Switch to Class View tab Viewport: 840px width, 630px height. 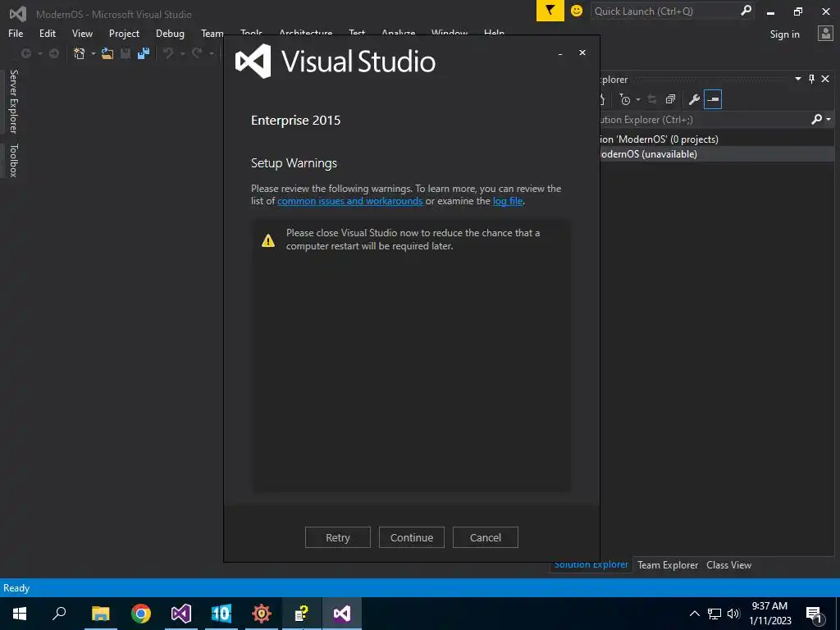(x=728, y=564)
